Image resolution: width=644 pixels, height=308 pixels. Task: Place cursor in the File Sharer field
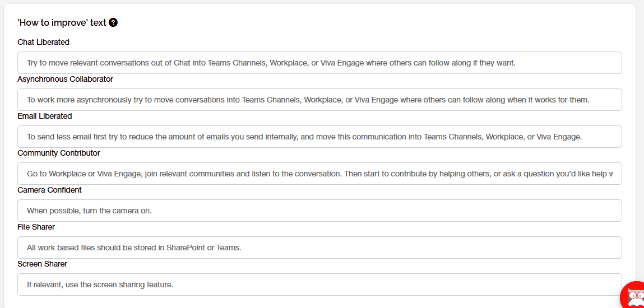[319, 248]
